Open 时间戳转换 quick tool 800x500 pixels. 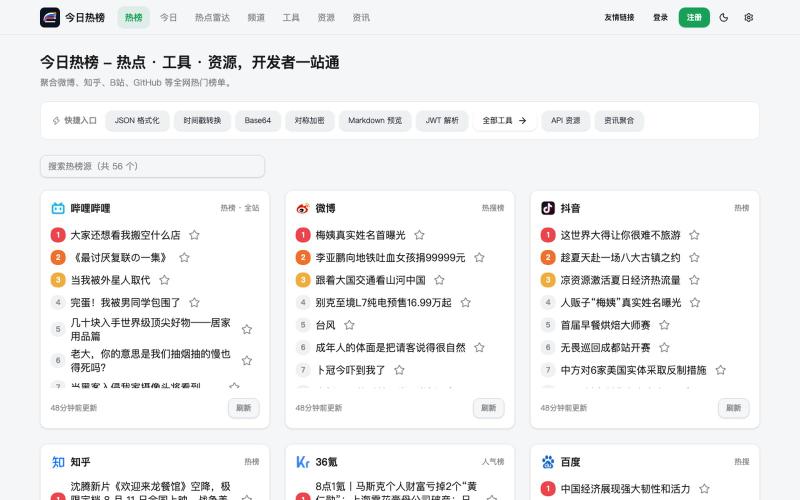(202, 121)
